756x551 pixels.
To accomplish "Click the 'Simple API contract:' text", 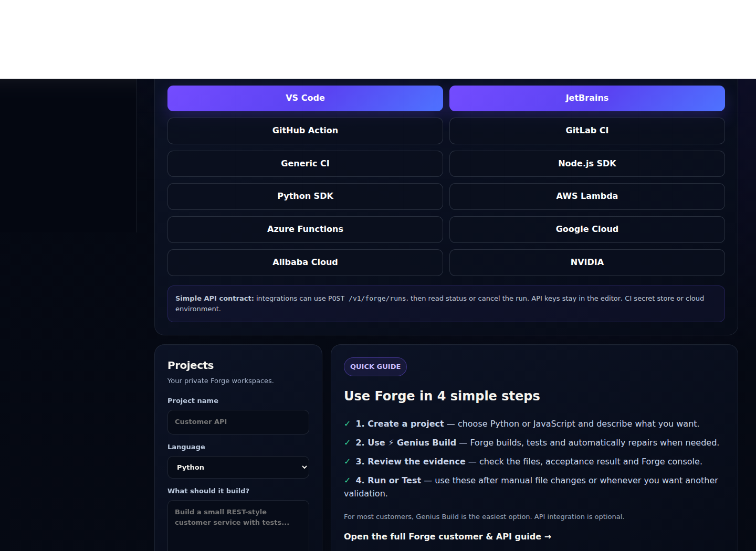I will (215, 298).
